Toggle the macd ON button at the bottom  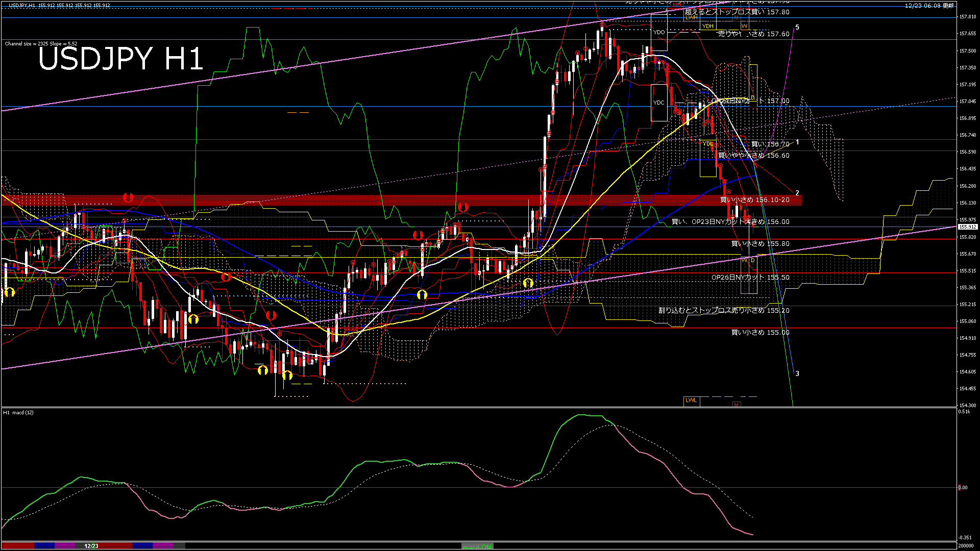(477, 546)
